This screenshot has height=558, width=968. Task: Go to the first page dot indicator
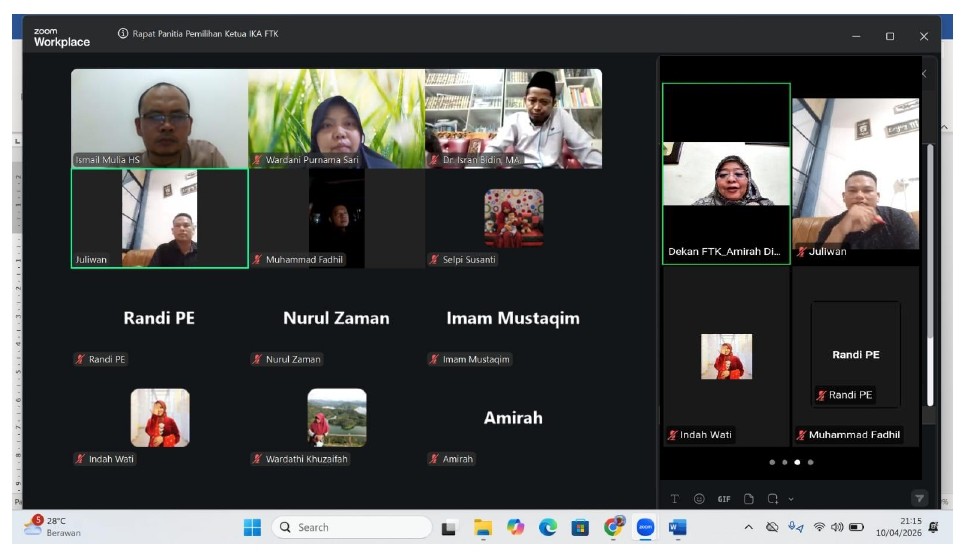(772, 462)
